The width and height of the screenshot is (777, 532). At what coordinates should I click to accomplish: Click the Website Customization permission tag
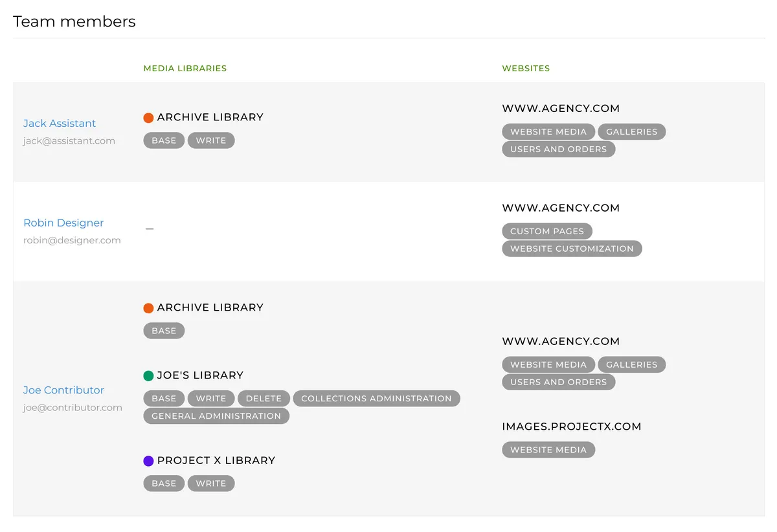tap(572, 249)
